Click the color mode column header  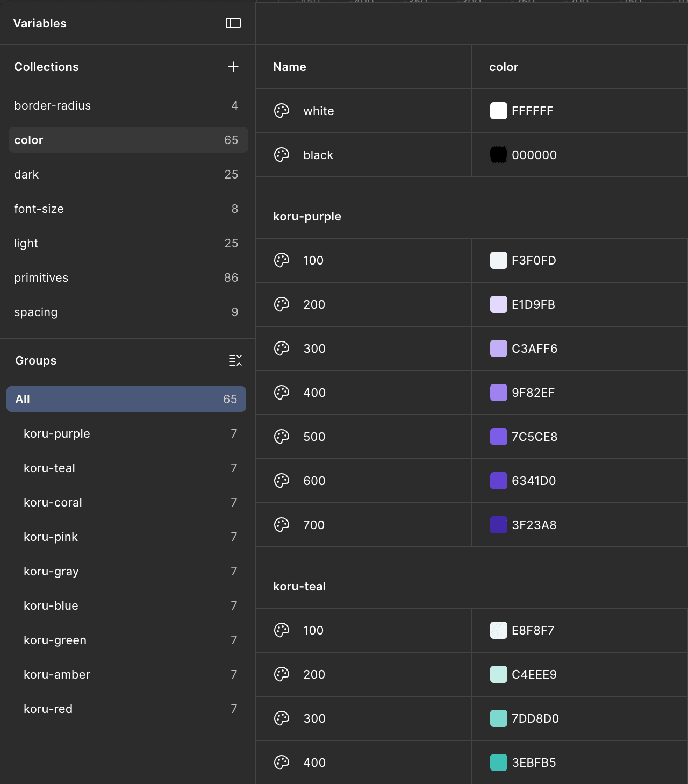pyautogui.click(x=504, y=67)
